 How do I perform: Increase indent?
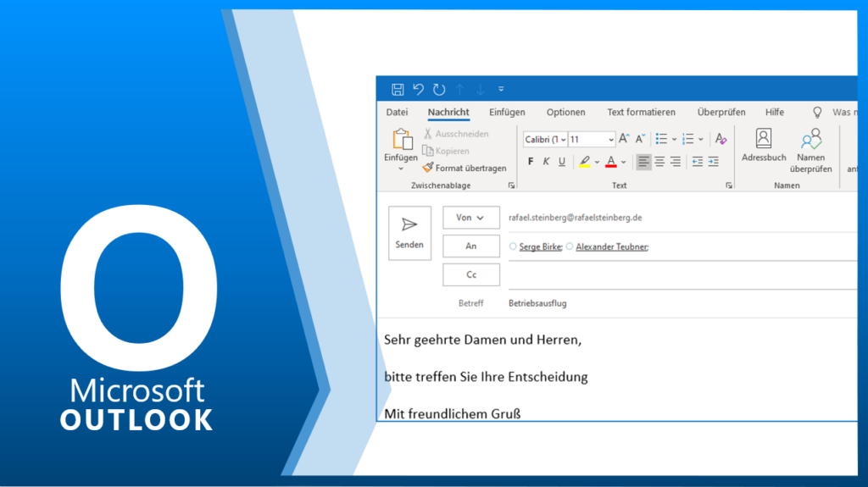click(714, 162)
